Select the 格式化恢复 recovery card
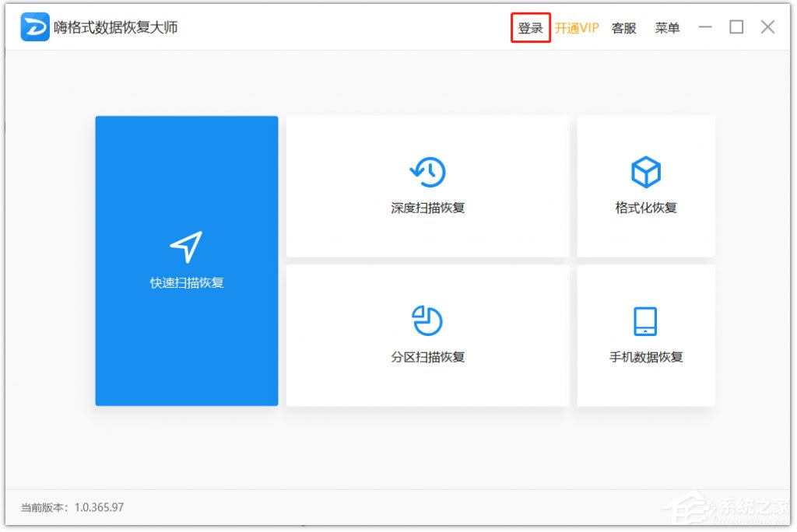Screen dimensions: 797x532 coord(644,185)
